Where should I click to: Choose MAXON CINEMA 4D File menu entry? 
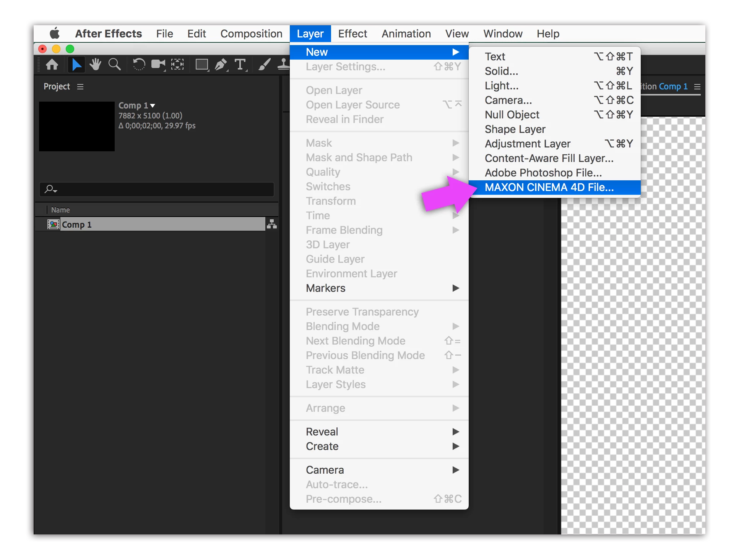click(549, 188)
